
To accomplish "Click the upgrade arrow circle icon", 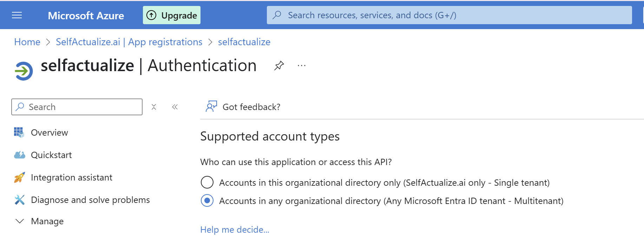I will [151, 15].
